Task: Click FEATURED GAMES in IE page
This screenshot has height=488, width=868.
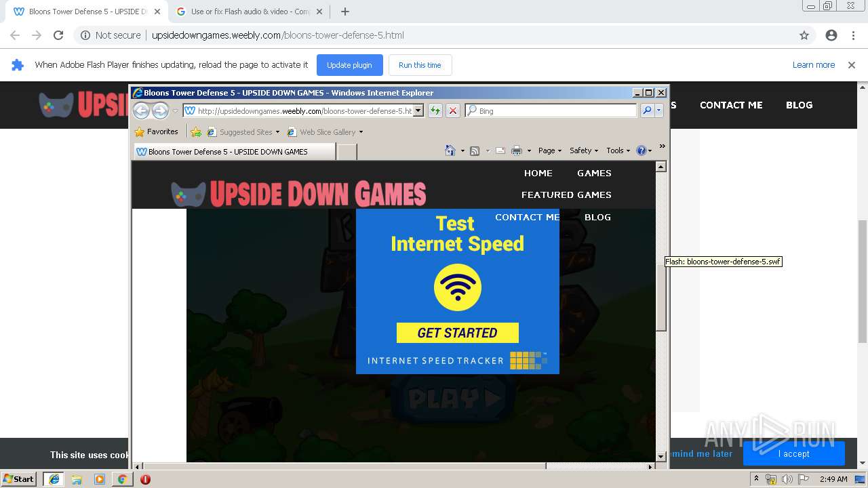Action: pos(566,195)
